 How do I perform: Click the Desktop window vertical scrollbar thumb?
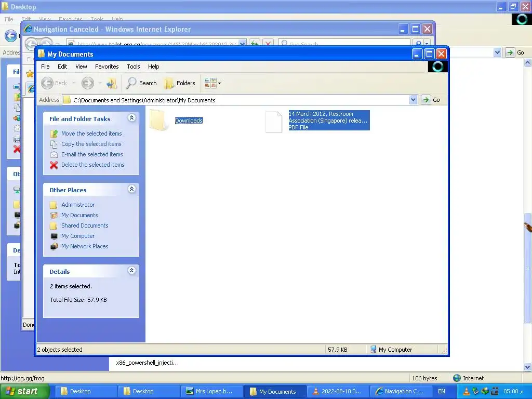[x=528, y=268]
